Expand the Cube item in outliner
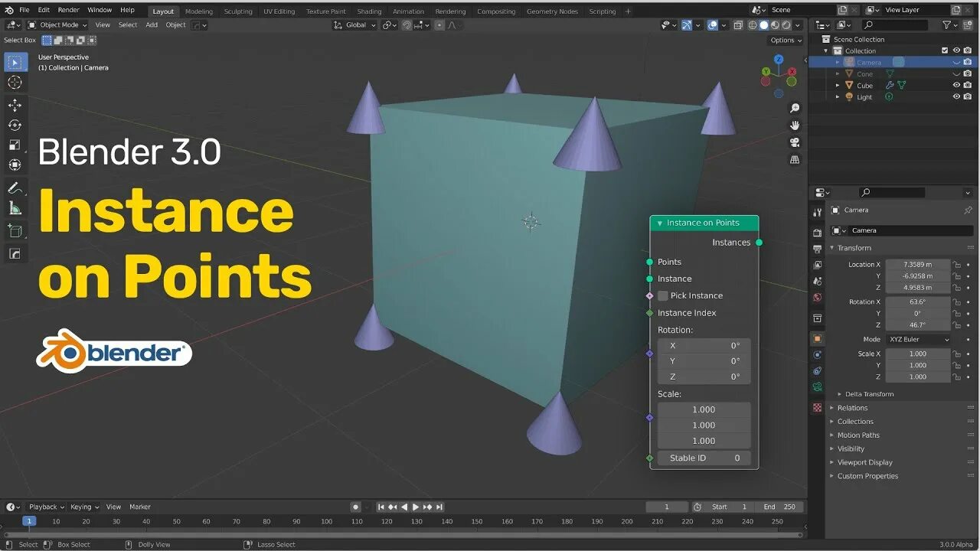This screenshot has height=551, width=980. (838, 86)
